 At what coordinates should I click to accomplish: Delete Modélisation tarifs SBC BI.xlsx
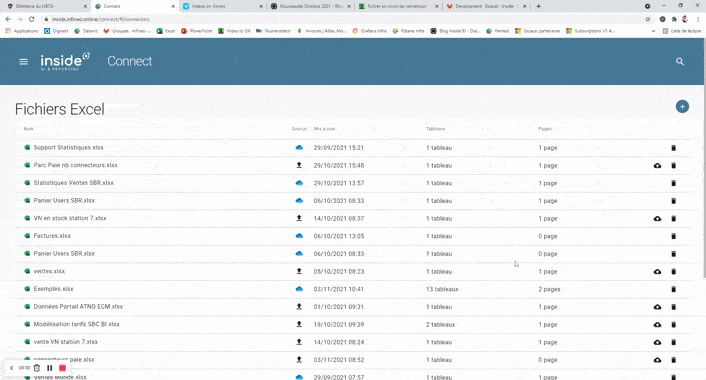(x=674, y=325)
